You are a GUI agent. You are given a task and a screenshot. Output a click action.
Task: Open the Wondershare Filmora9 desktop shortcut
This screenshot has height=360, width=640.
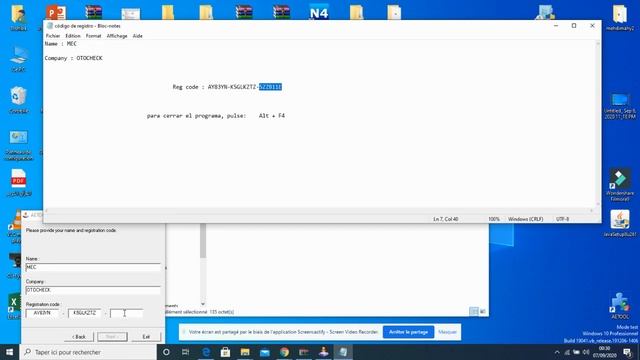[620, 184]
